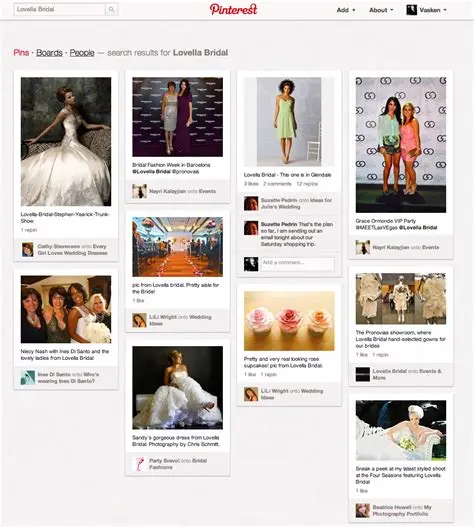
Task: Click "2 comments" on Glendale pin
Action: pos(277,184)
